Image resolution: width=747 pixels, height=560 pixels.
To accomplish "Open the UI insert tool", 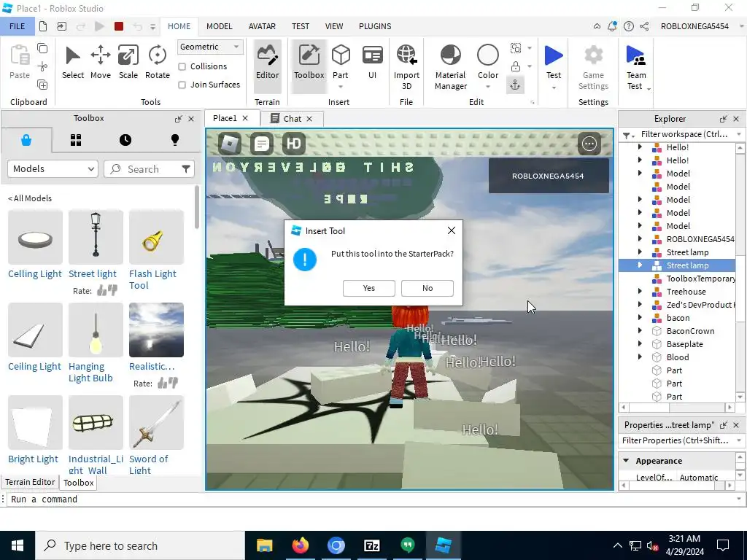I will (x=372, y=63).
